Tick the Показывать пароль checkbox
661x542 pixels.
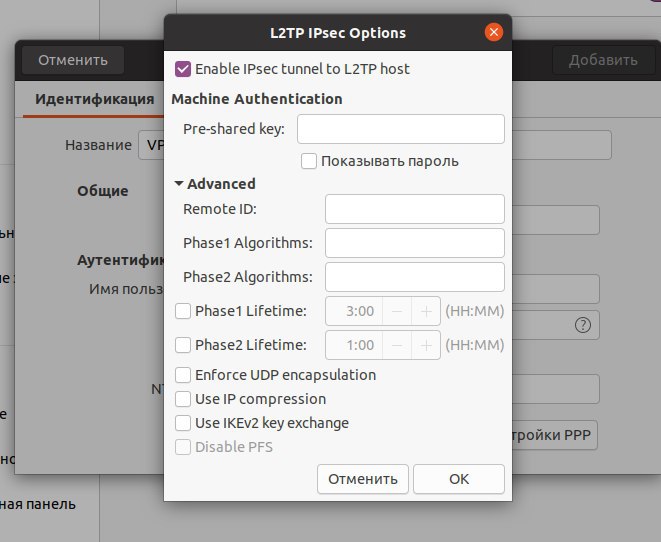tap(309, 161)
